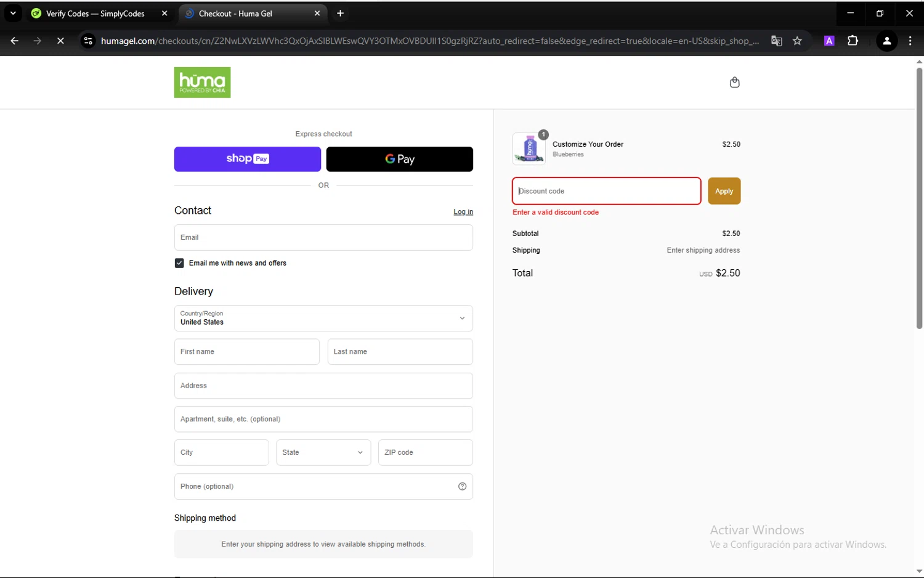Click the Huma logo
The image size is (924, 578).
click(x=202, y=83)
